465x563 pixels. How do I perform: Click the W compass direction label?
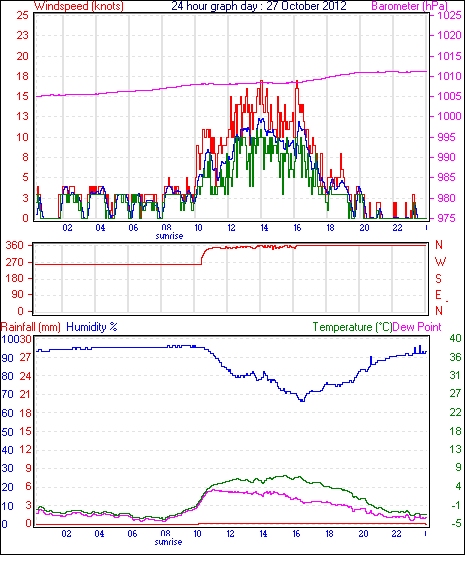click(440, 262)
